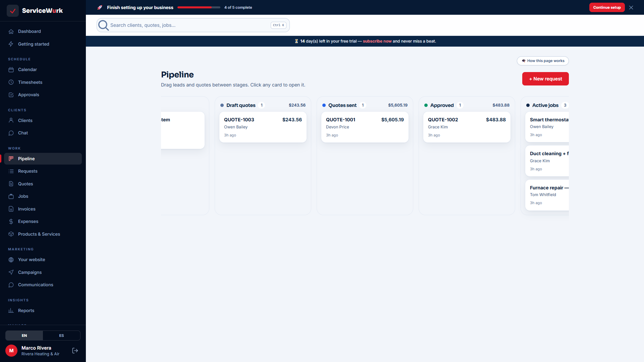Open the Requests page
Image resolution: width=644 pixels, height=362 pixels.
pyautogui.click(x=43, y=171)
